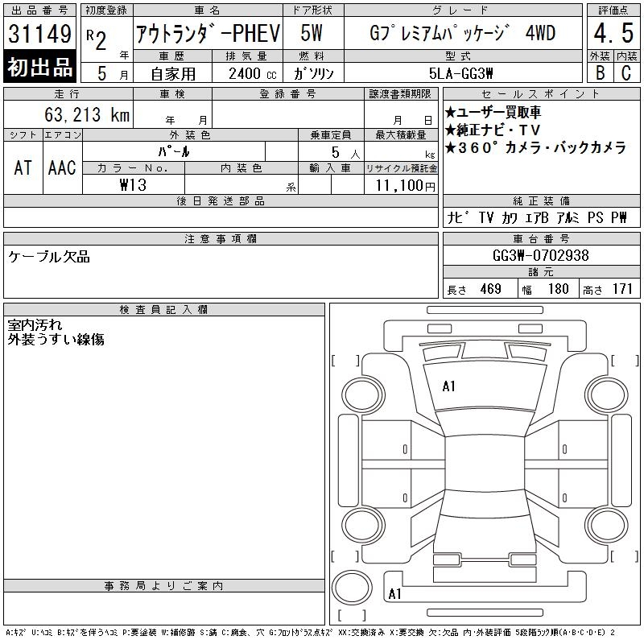Viewport: 644px width, 644px height.
Task: Click the model code 5LA-GG3W
Action: (x=460, y=73)
